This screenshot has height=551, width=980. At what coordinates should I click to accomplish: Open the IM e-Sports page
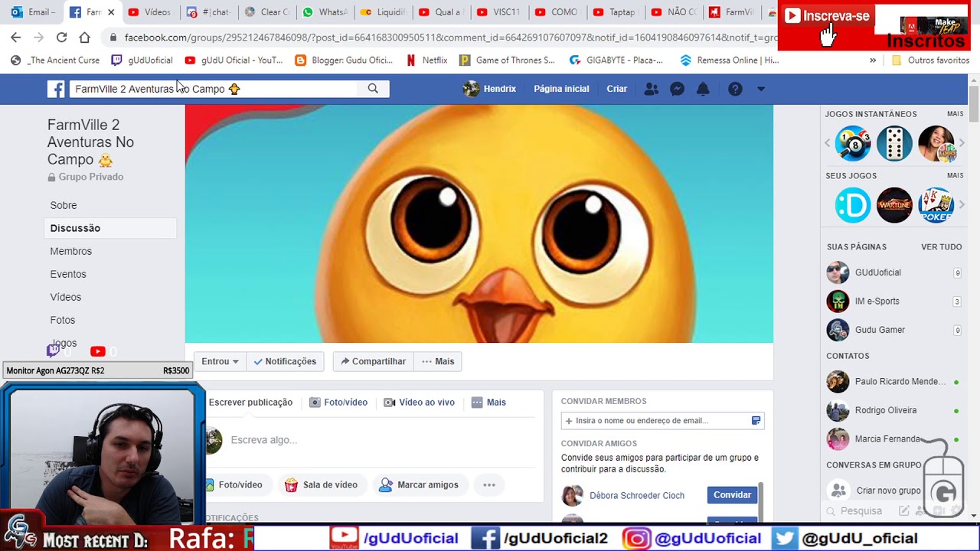[877, 302]
